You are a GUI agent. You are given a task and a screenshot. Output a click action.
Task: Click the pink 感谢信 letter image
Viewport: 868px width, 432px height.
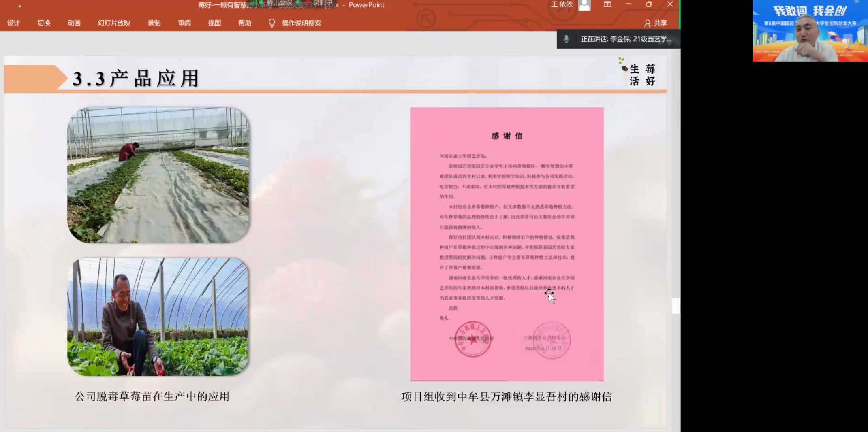pos(507,243)
